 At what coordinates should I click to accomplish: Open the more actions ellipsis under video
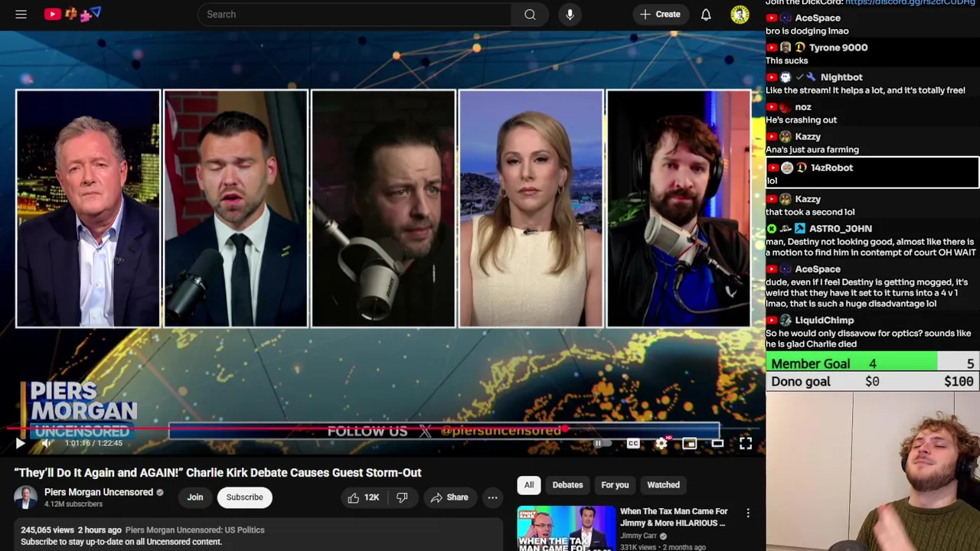pos(492,497)
